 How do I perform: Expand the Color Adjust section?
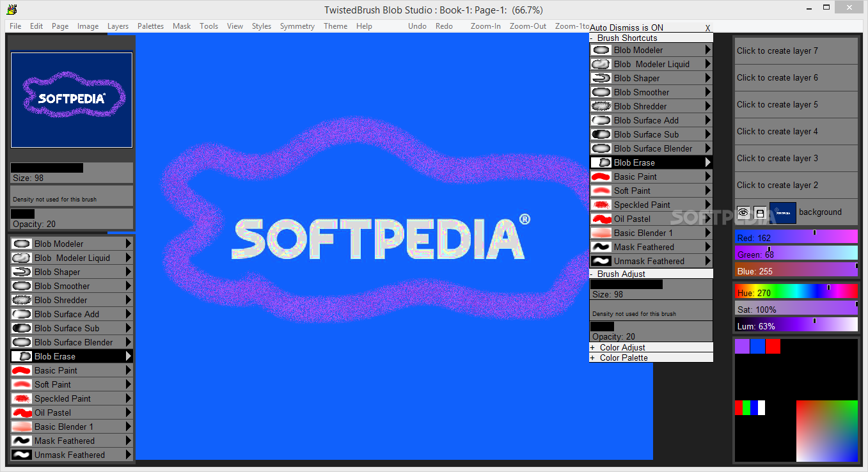tap(592, 347)
